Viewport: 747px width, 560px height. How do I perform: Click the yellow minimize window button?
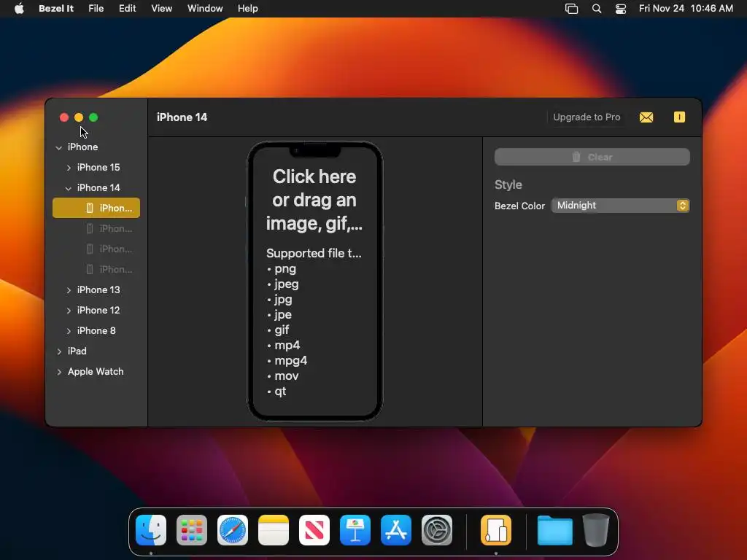coord(79,117)
